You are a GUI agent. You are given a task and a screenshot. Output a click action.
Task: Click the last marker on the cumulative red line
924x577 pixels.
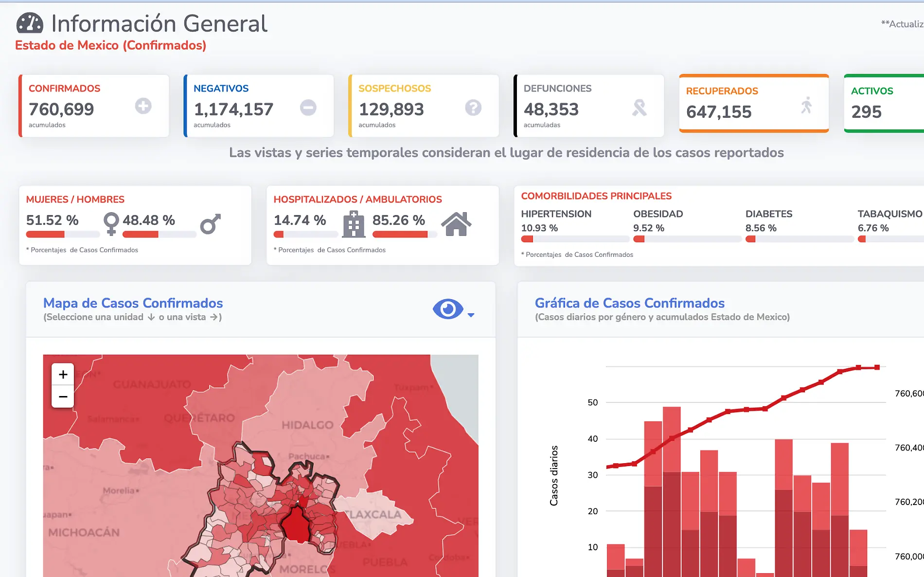click(x=877, y=367)
